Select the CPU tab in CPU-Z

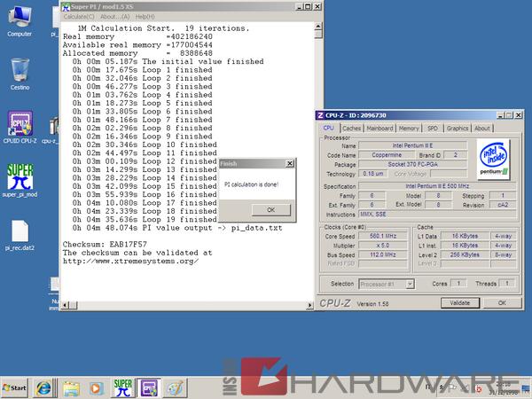click(x=328, y=128)
